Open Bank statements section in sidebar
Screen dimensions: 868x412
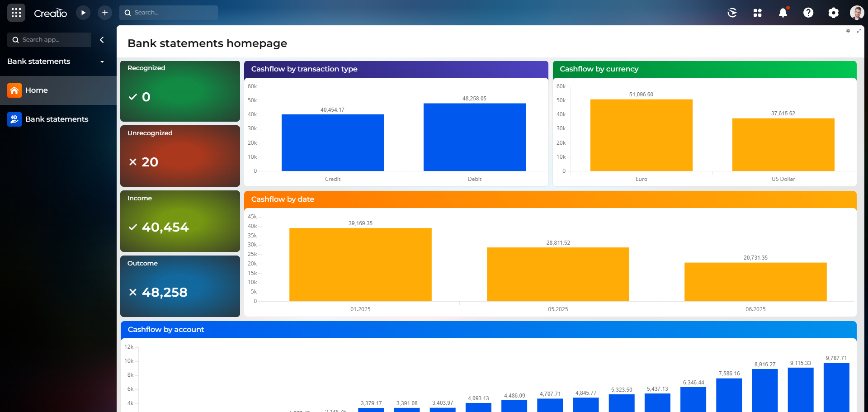coord(58,119)
